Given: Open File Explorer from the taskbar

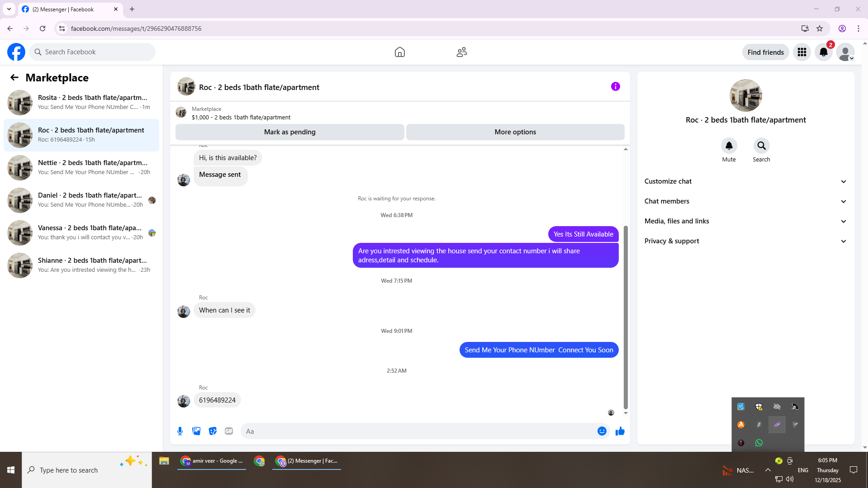Looking at the screenshot, I should pos(164,461).
